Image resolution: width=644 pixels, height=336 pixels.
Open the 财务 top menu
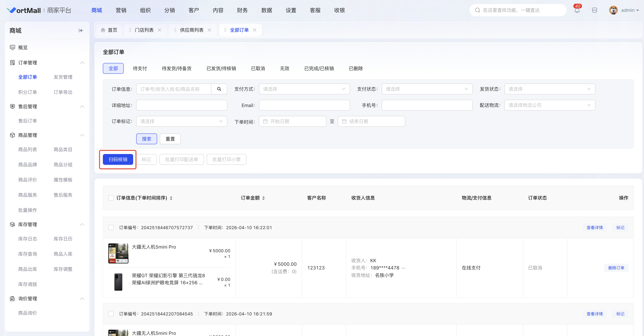[x=242, y=10]
